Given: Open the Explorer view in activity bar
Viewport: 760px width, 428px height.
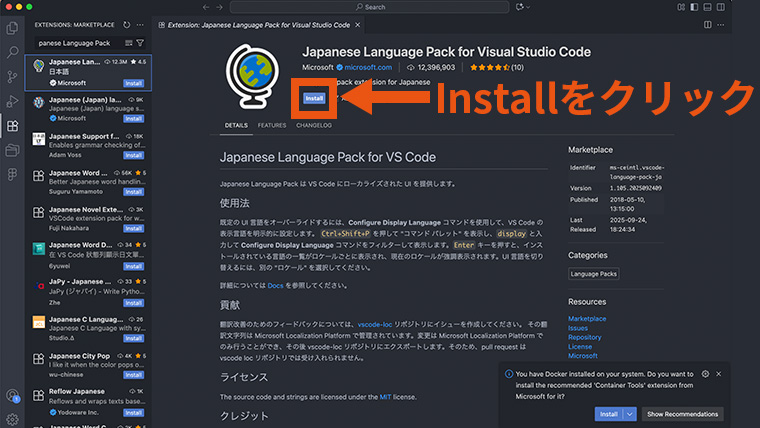Looking at the screenshot, I should click(x=12, y=26).
